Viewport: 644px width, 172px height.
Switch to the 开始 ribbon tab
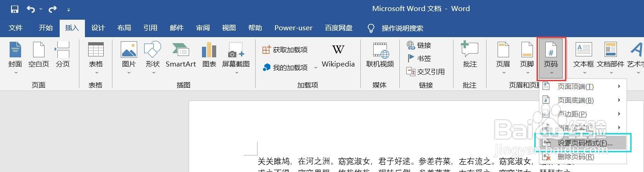pyautogui.click(x=45, y=28)
